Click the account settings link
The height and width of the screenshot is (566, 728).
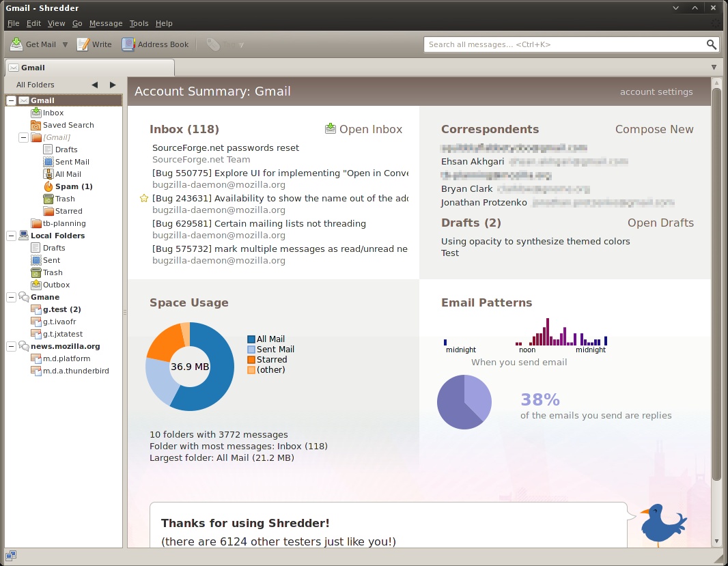[x=656, y=92]
